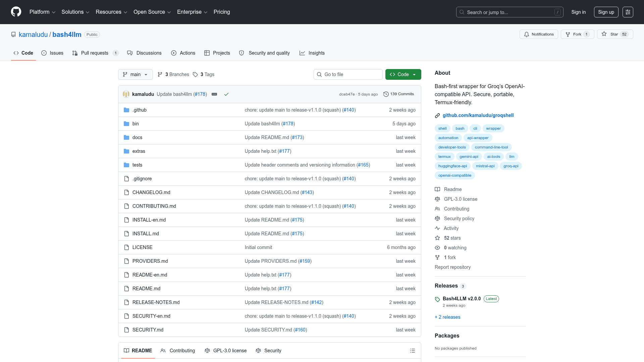Click the kamaludu avatar image
644x362 pixels.
(x=126, y=94)
